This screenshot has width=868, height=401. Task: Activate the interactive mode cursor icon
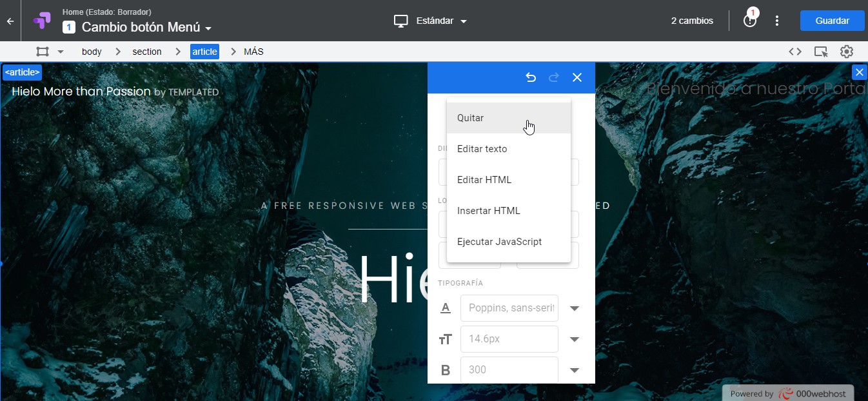click(x=820, y=52)
